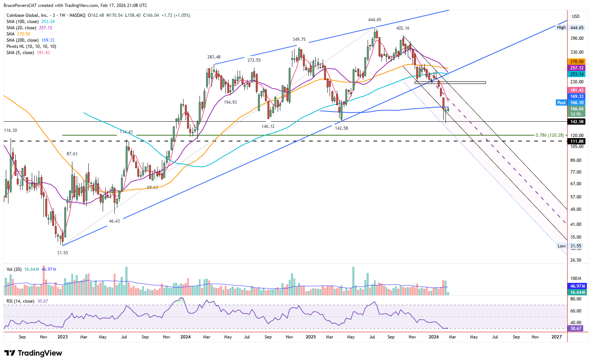The height and width of the screenshot is (364, 592).
Task: Click the 0.786 (120.28) Fibonacci level label
Action: coord(550,135)
